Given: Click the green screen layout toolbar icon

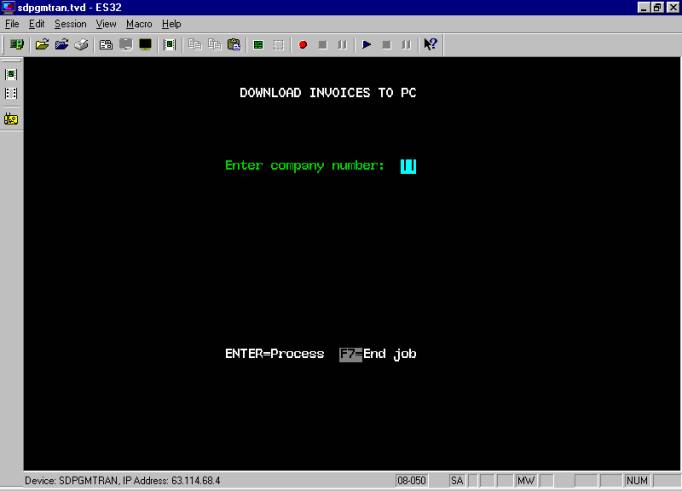Looking at the screenshot, I should 258,44.
